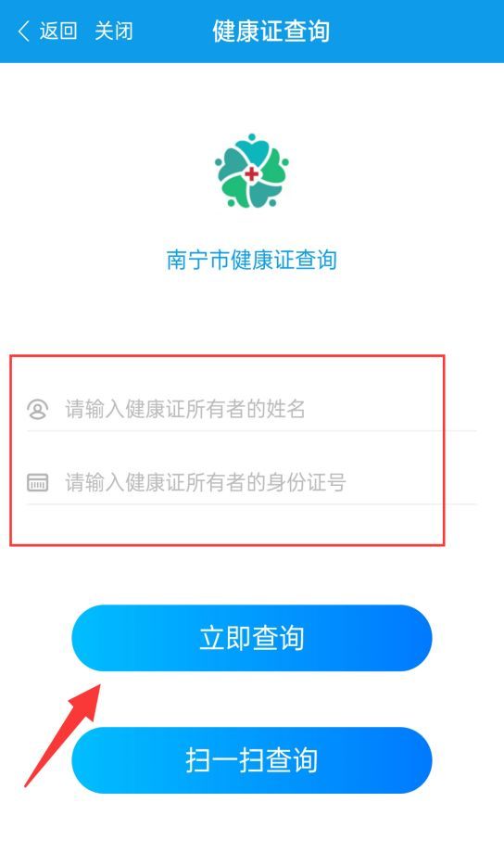Click the 南宁市健康证查询 heading text
Screen dimensions: 504x866
(x=252, y=260)
